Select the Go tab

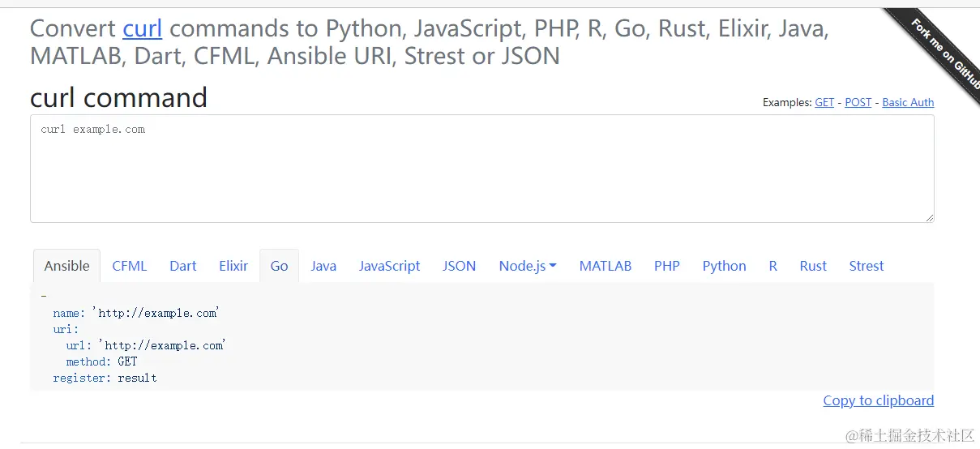(279, 266)
